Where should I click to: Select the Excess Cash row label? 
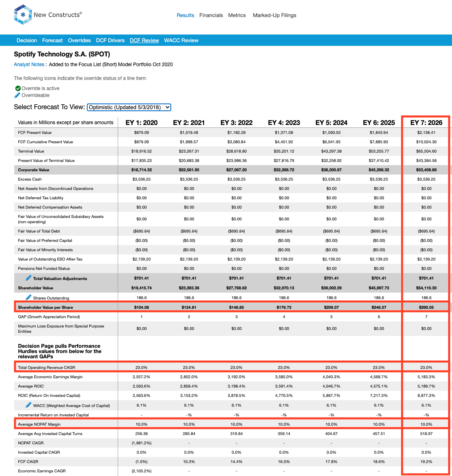pos(30,179)
